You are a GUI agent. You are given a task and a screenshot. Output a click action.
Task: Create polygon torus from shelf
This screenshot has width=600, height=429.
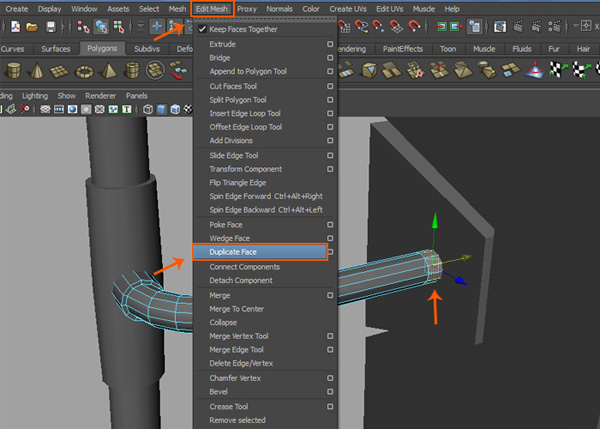point(85,72)
